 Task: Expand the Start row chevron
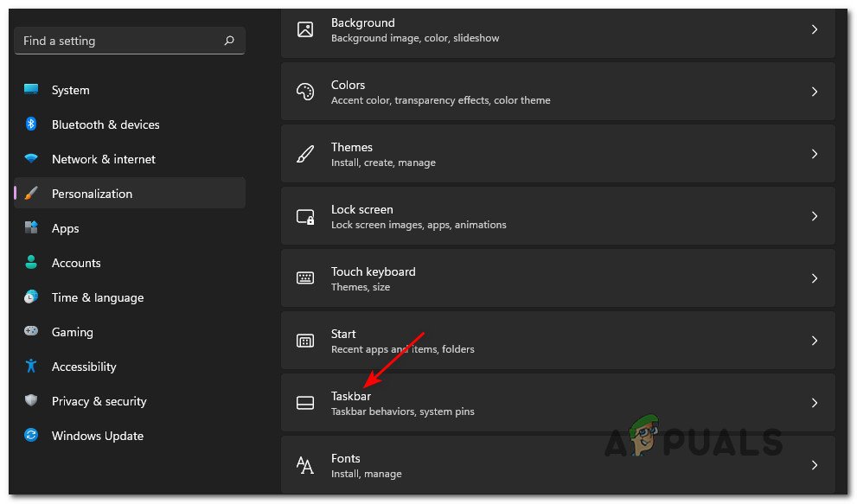tap(814, 341)
